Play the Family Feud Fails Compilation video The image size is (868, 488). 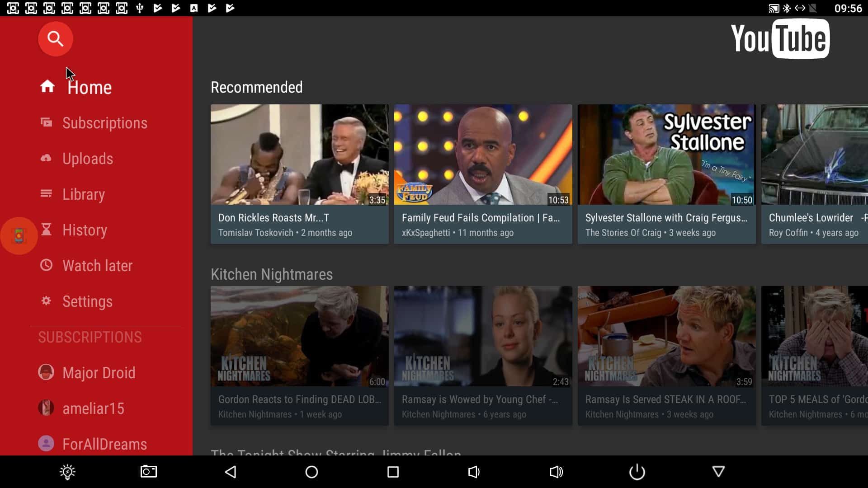pos(483,155)
